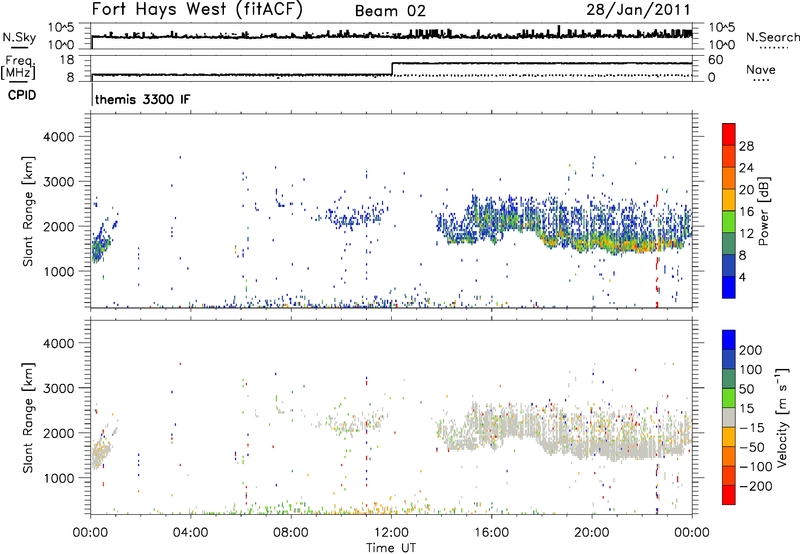Click the 'N.Search' legend label

pos(772,37)
